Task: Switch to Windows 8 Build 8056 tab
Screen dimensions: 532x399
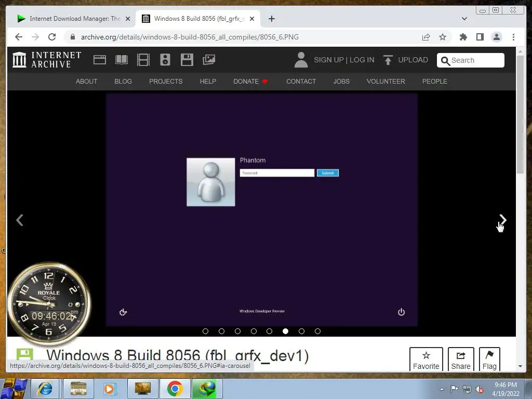Action: pos(198,19)
